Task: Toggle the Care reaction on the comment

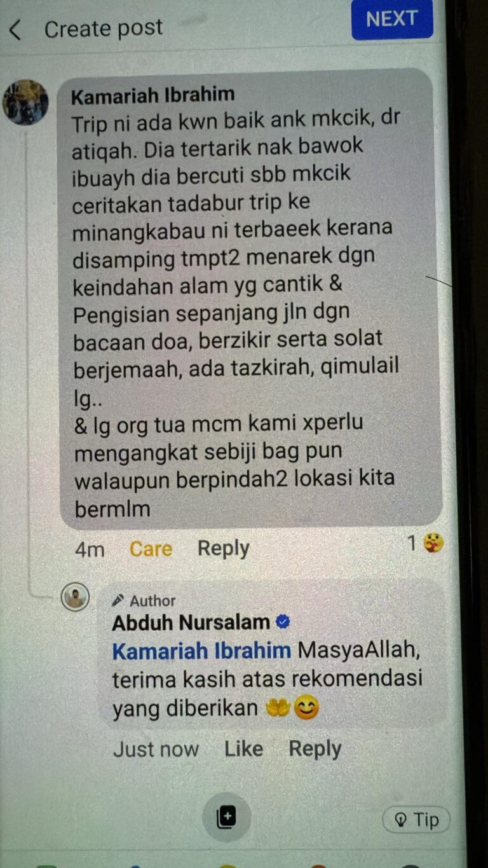Action: (151, 549)
